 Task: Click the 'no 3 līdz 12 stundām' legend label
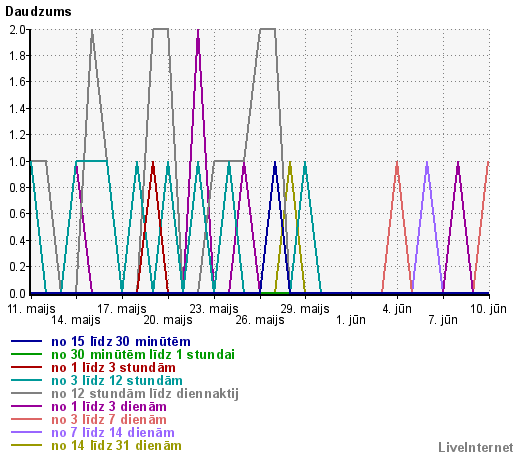[x=117, y=381]
